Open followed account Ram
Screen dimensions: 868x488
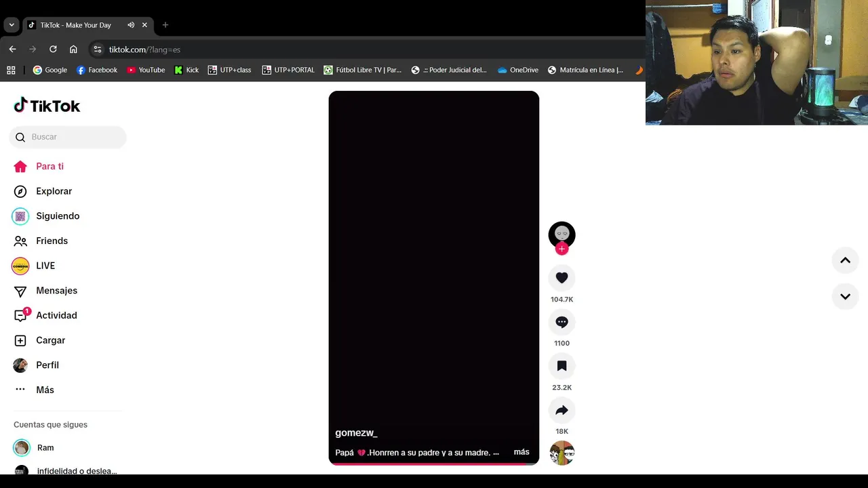[34, 448]
